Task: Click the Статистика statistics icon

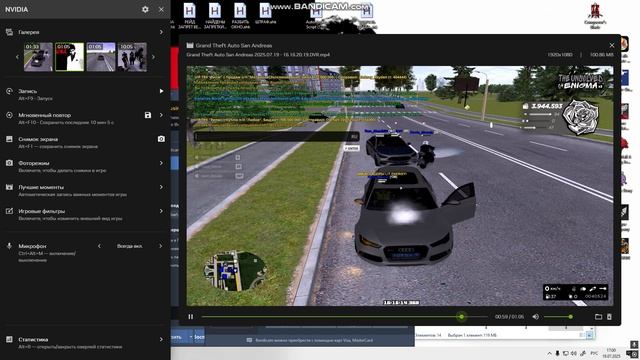Action: (9, 339)
